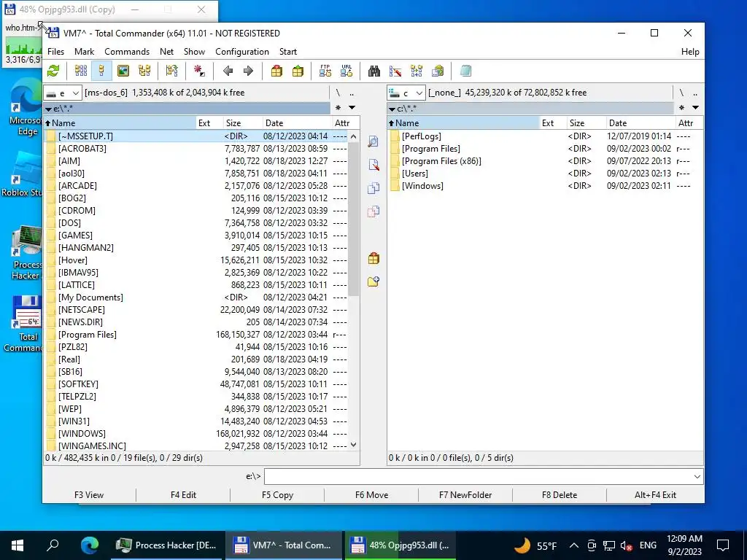Click the unpack files toolbar icon
Viewport: 747px width, 560px height.
(298, 71)
